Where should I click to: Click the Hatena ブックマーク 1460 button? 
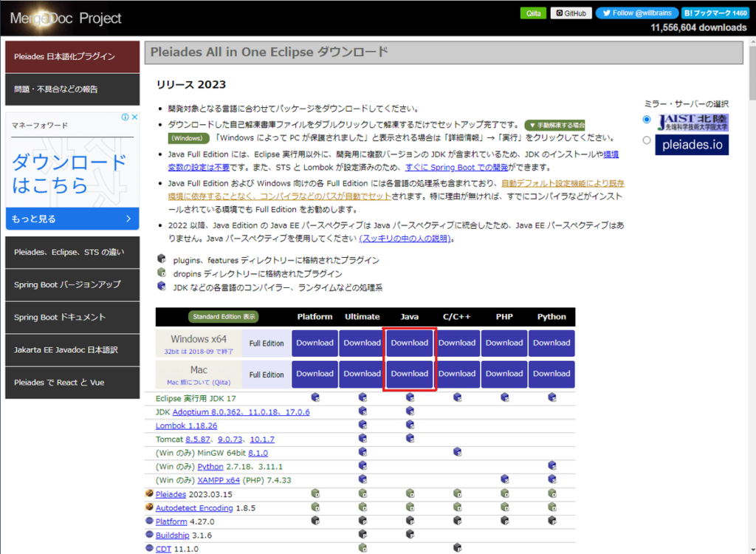click(715, 13)
